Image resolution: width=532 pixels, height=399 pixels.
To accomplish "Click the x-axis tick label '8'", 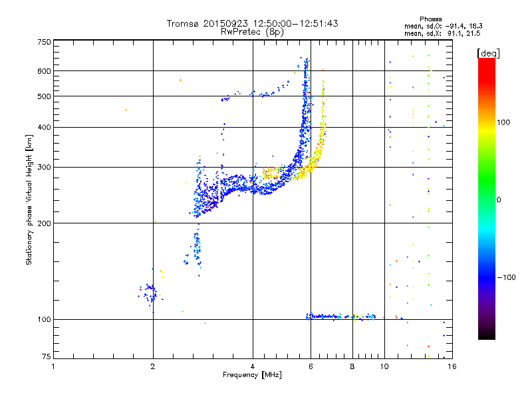I will (x=352, y=366).
